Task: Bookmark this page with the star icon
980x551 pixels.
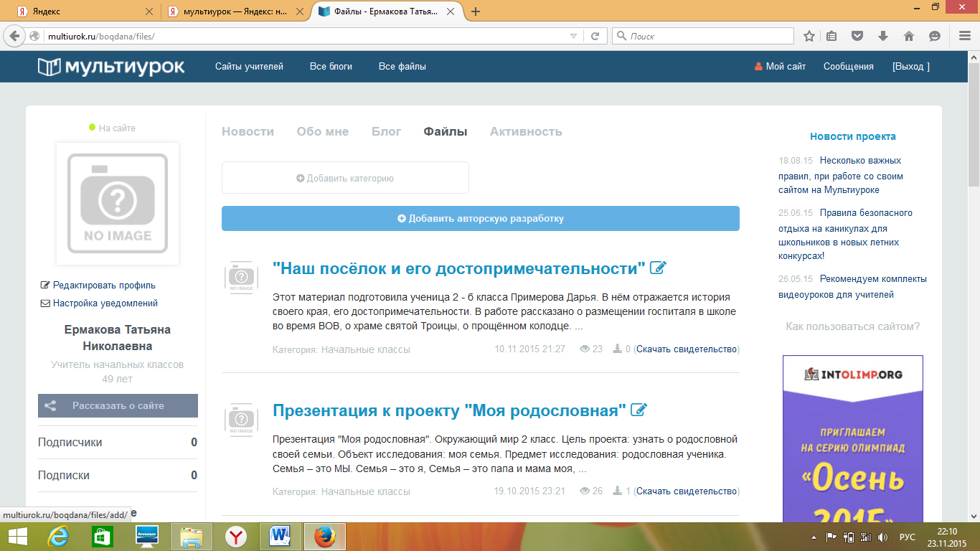Action: [x=809, y=36]
